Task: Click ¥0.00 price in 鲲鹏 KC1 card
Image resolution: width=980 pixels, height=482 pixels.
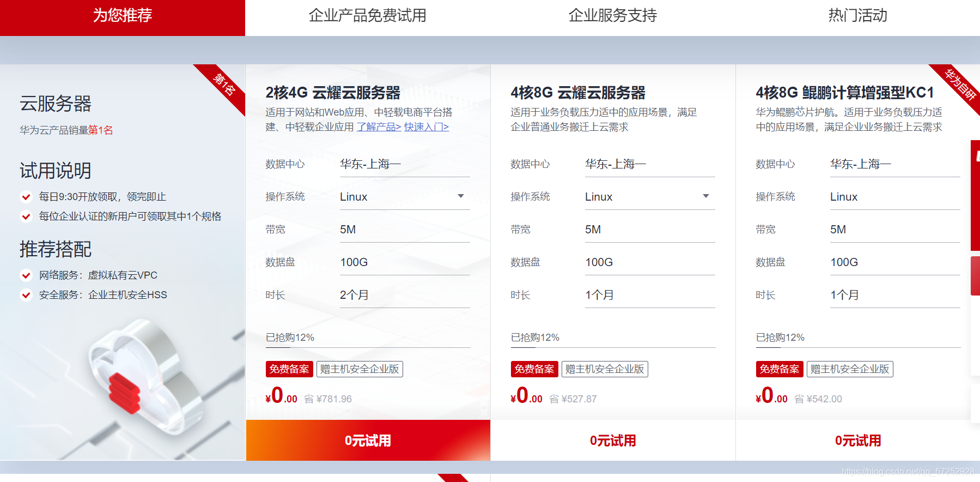Action: click(x=772, y=396)
